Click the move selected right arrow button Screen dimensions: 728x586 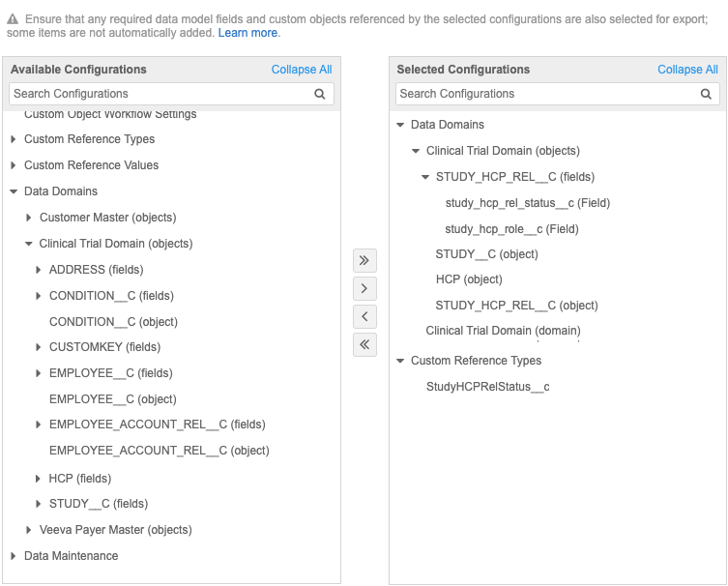pyautogui.click(x=364, y=289)
